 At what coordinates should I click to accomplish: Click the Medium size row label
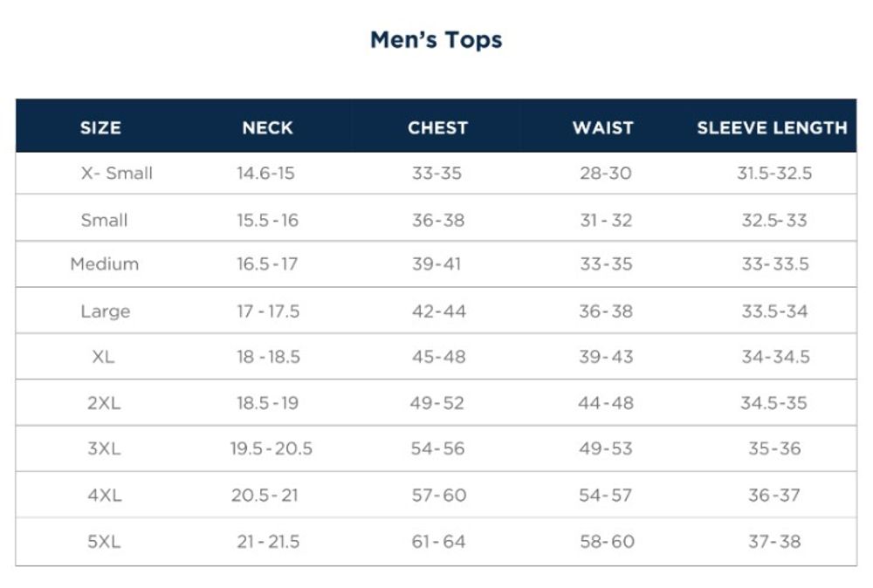pyautogui.click(x=104, y=264)
